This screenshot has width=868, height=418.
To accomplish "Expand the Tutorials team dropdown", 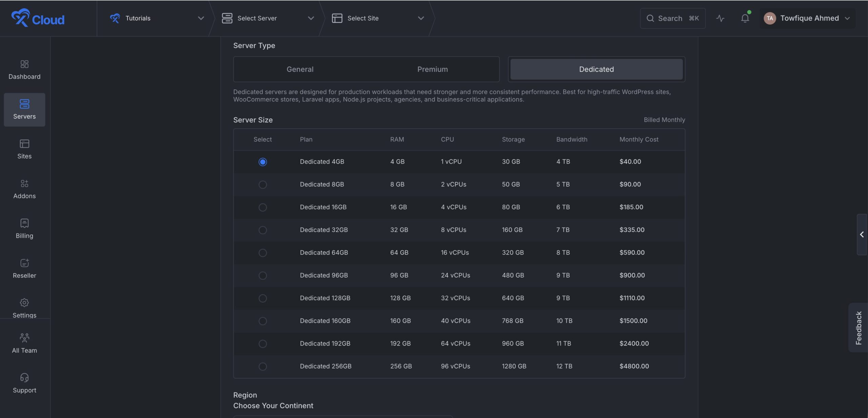I will 157,18.
